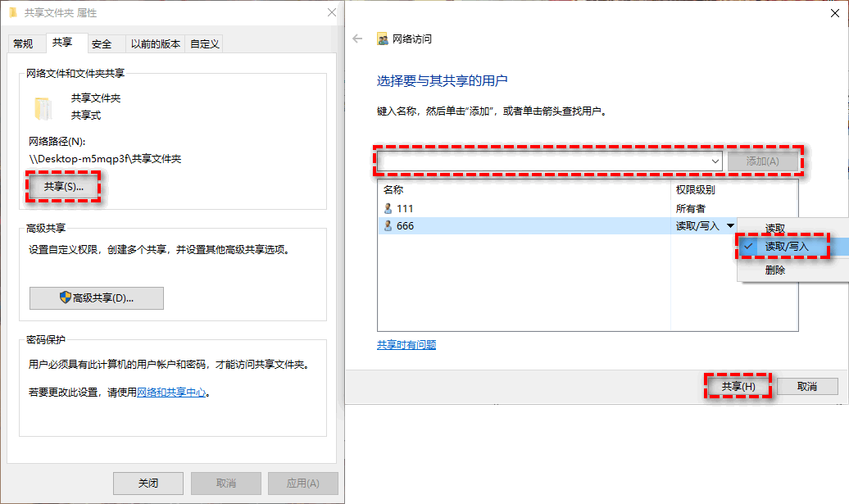Open Advanced Sharing with the shield icon
Image resolution: width=849 pixels, height=504 pixels.
pos(96,297)
